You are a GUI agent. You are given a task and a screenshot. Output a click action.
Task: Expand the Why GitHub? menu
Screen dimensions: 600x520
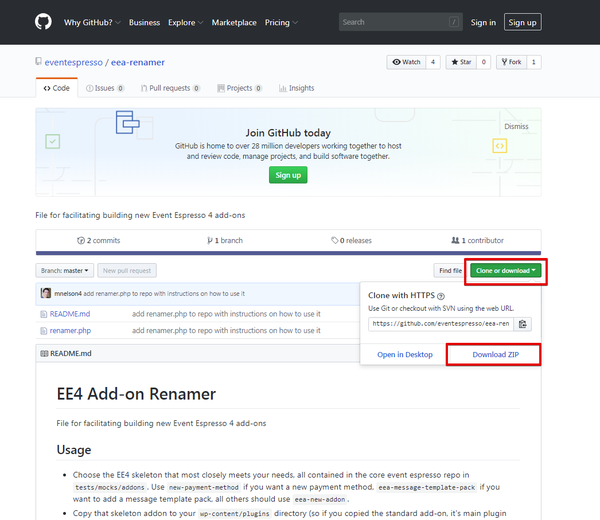pyautogui.click(x=92, y=23)
